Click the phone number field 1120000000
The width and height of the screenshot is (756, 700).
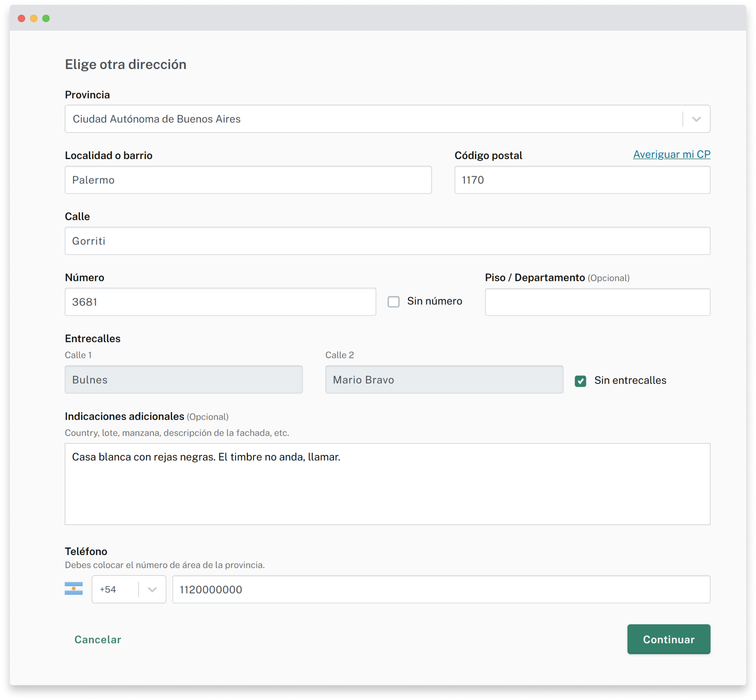click(441, 589)
